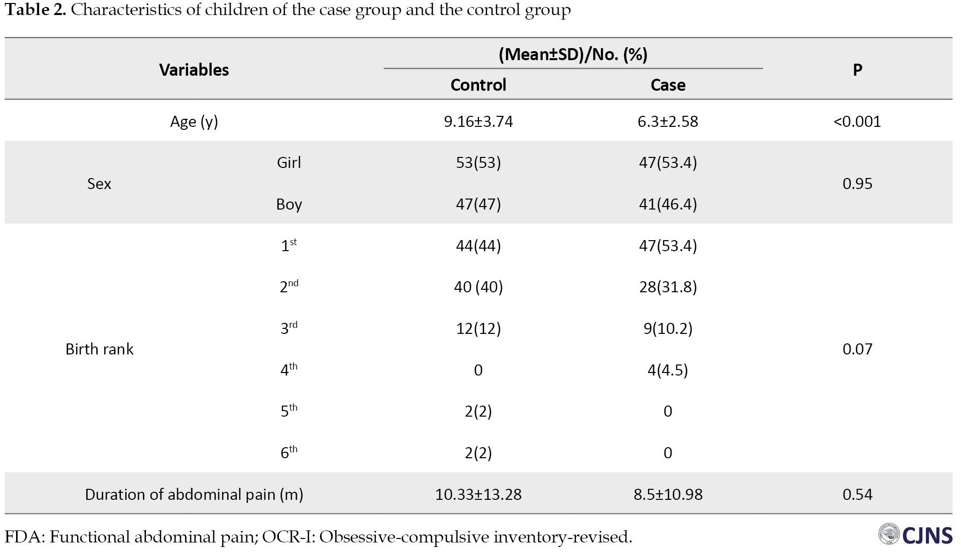961x560 pixels.
Task: Click the Table 2 caption title
Action: coord(287,10)
